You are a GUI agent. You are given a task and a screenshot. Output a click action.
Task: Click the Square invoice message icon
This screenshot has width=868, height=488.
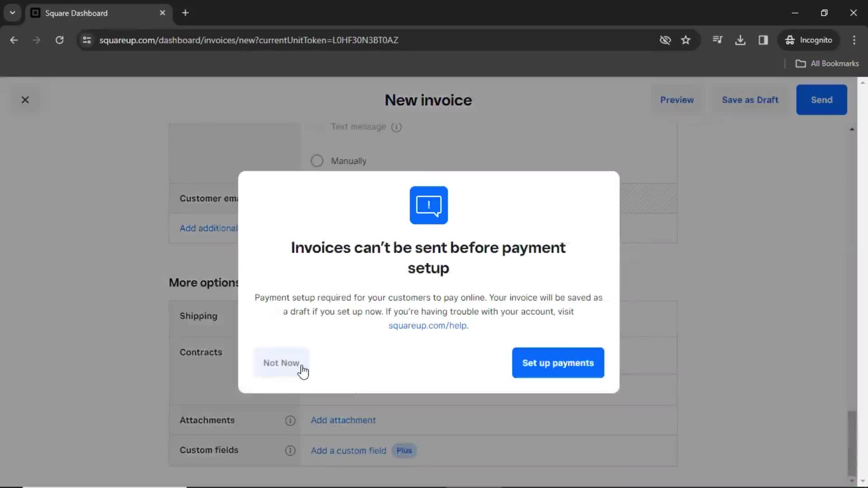pyautogui.click(x=428, y=205)
